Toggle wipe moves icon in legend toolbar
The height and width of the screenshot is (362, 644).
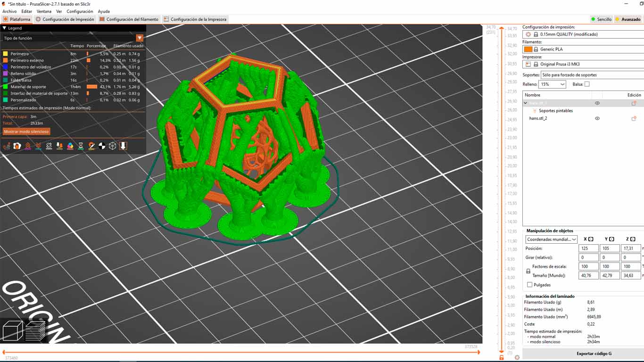[17, 146]
